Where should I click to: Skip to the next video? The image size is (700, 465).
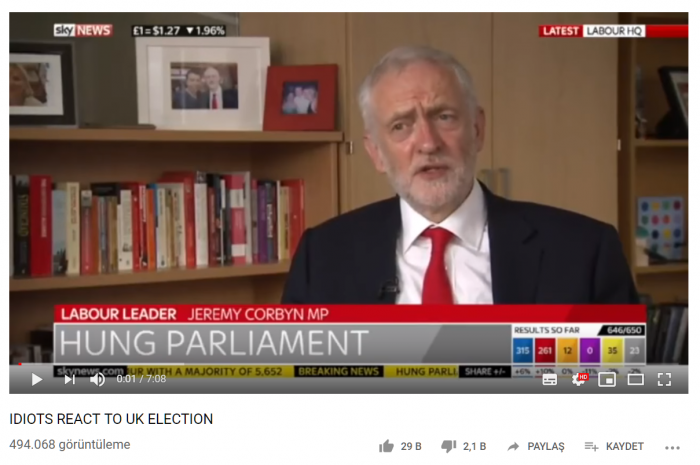70,380
